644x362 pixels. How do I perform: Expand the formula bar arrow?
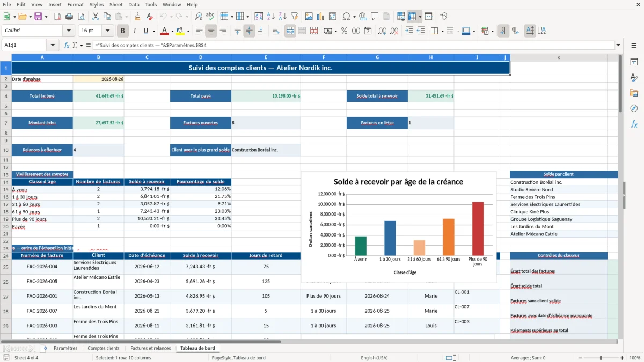[x=619, y=45]
